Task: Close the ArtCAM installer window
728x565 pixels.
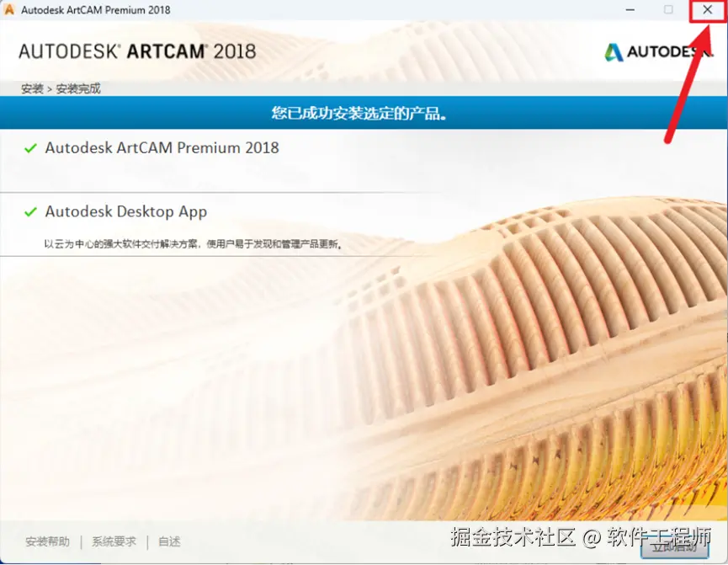Action: coord(707,10)
